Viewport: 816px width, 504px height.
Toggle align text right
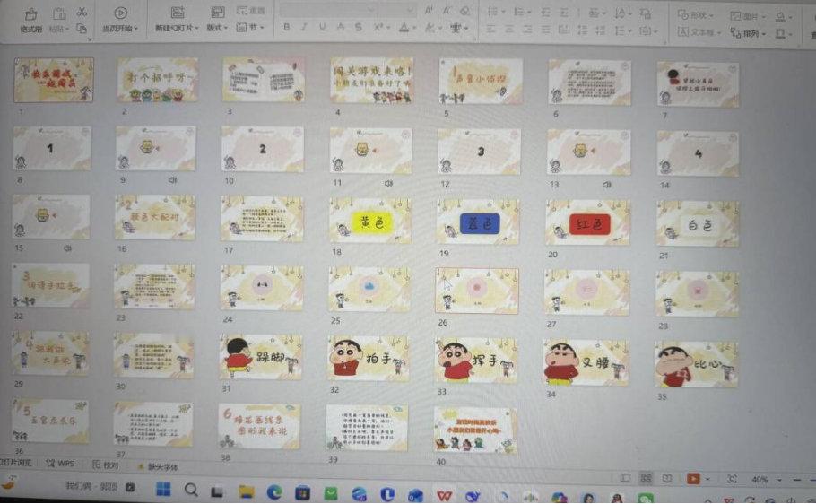point(527,30)
